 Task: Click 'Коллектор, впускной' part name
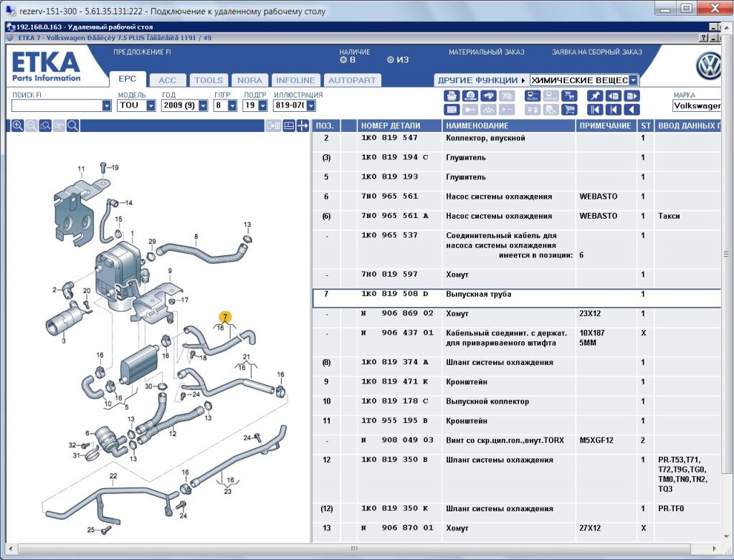tap(485, 138)
